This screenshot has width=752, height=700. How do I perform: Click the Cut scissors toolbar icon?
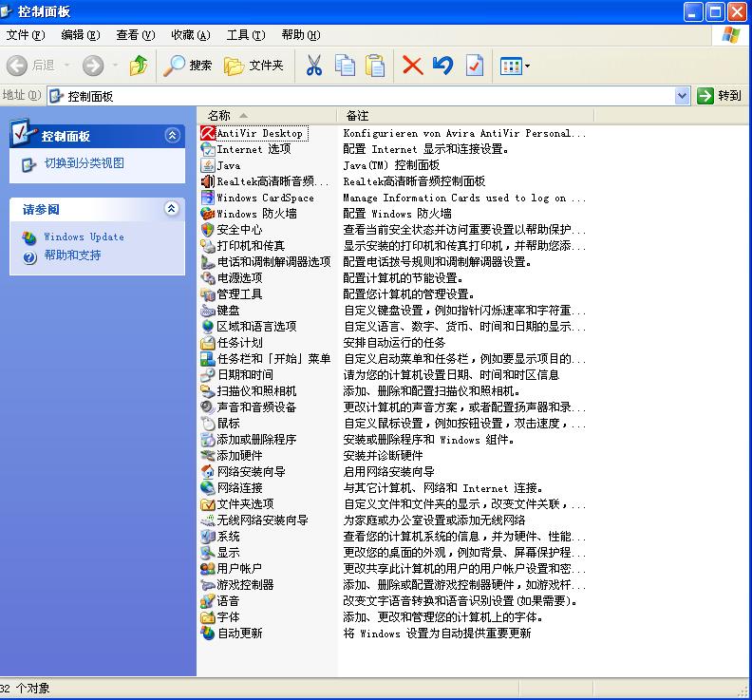(314, 66)
